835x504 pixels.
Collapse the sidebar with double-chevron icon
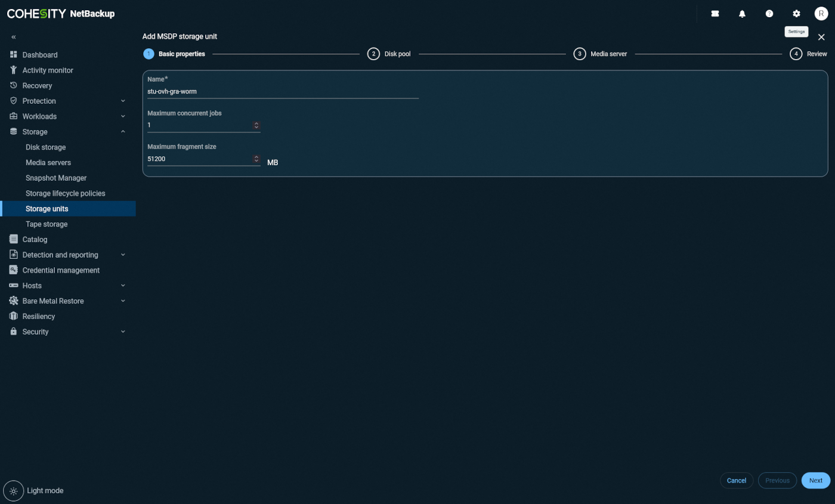click(14, 37)
